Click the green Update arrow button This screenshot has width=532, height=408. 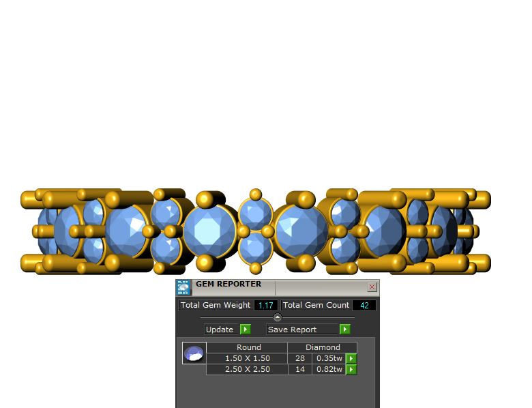click(x=246, y=330)
